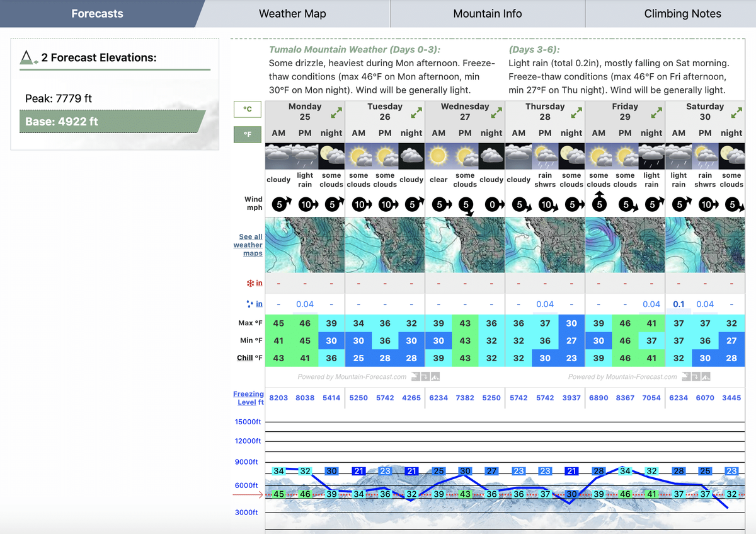The height and width of the screenshot is (534, 756).
Task: Click Friday night light rain icon
Action: [651, 156]
